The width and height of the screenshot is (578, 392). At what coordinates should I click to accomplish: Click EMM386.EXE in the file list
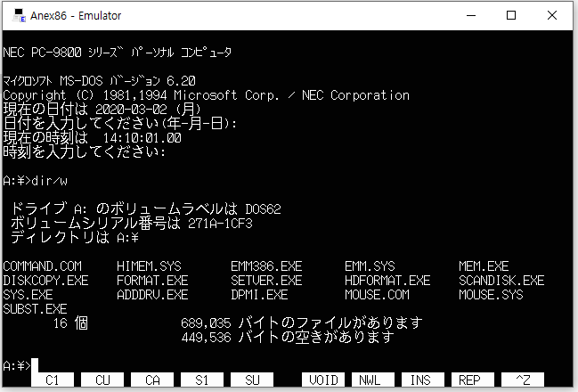point(266,266)
